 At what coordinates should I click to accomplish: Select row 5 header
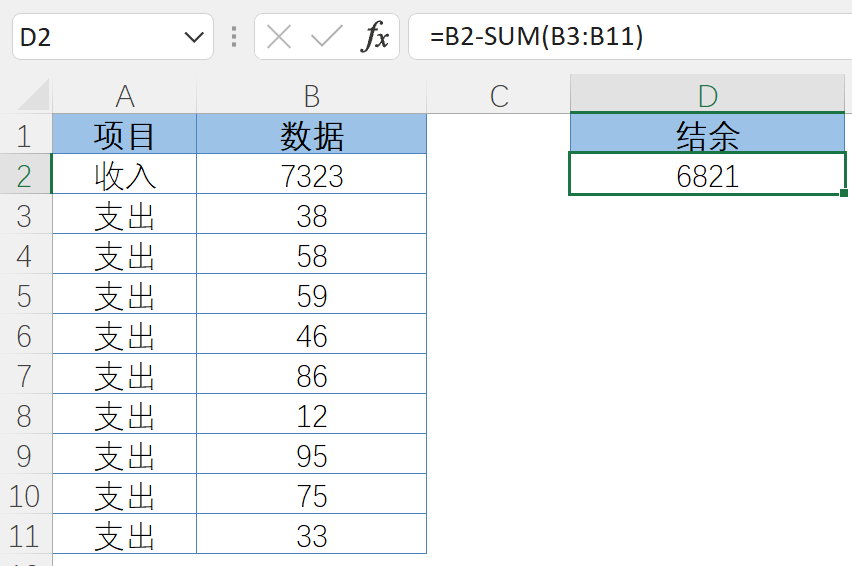coord(26,294)
